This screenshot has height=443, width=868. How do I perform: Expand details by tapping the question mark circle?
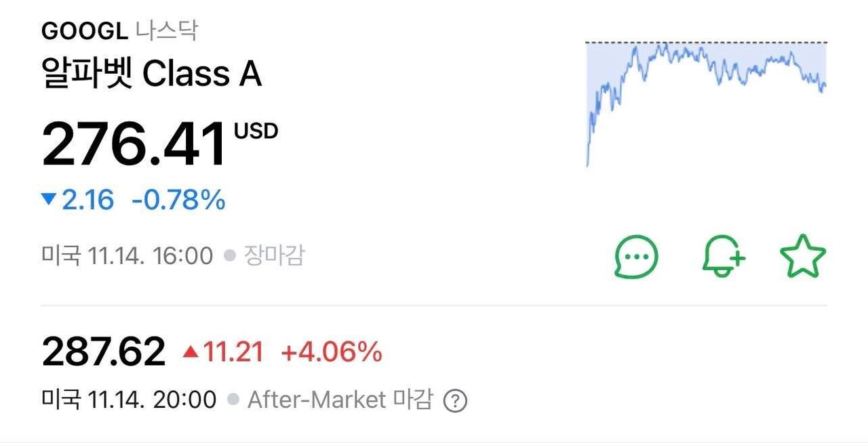[456, 400]
